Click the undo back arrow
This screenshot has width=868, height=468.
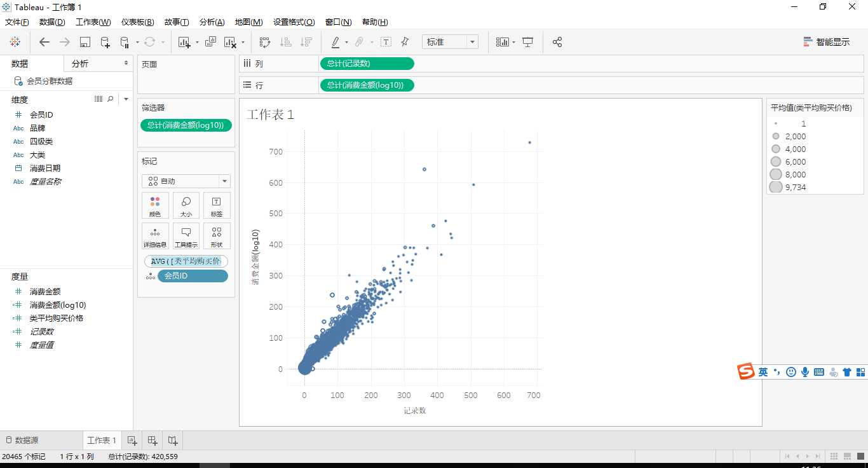coord(44,42)
